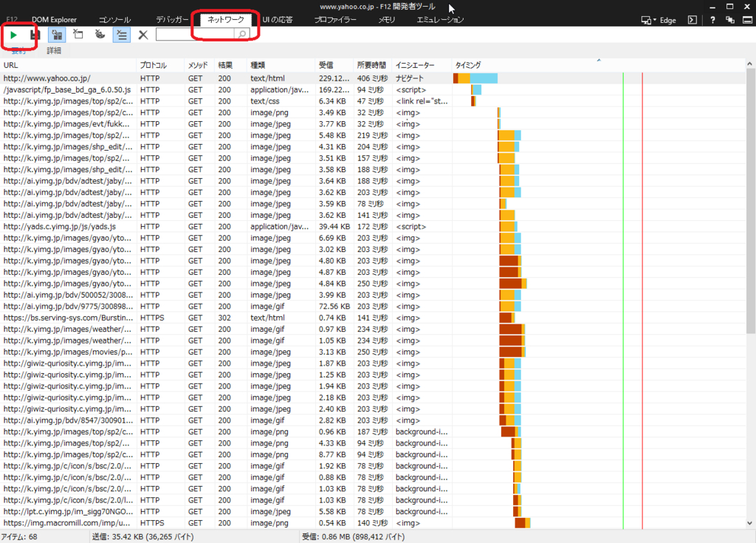756x543 pixels.
Task: Sort by the URL column header
Action: [x=69, y=65]
